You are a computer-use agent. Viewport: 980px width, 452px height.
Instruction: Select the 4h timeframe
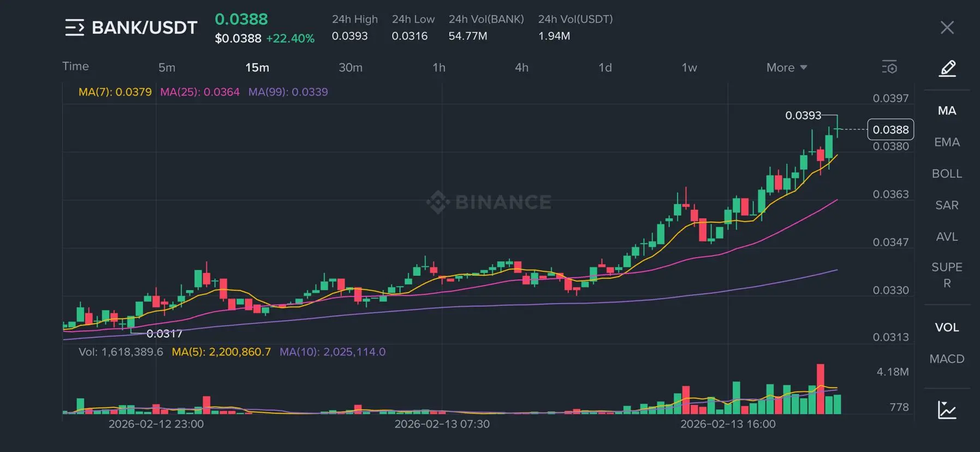pyautogui.click(x=521, y=68)
